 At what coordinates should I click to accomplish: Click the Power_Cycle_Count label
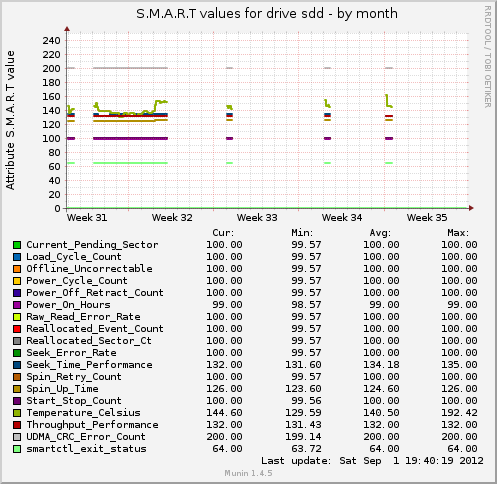77,281
